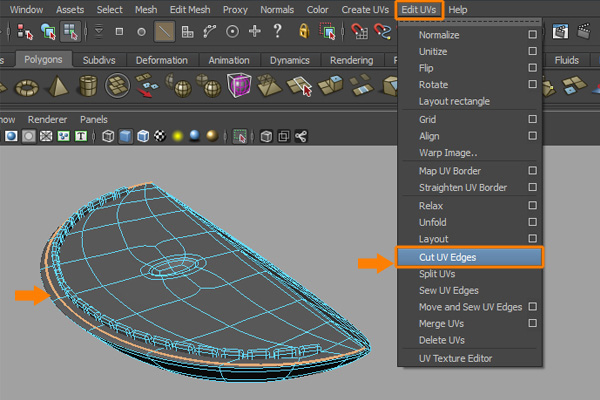
Task: Click the yellow light sphere viewport icon
Action: pos(177,136)
